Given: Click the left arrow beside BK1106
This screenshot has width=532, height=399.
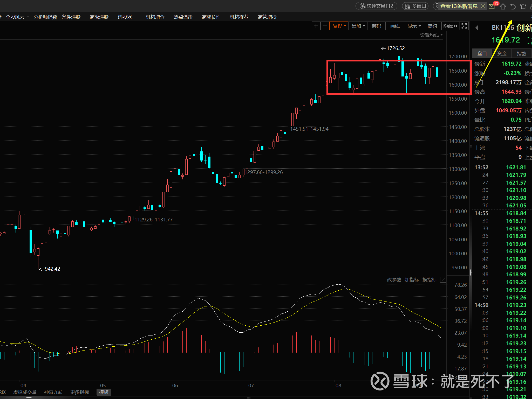Looking at the screenshot, I should point(477,28).
